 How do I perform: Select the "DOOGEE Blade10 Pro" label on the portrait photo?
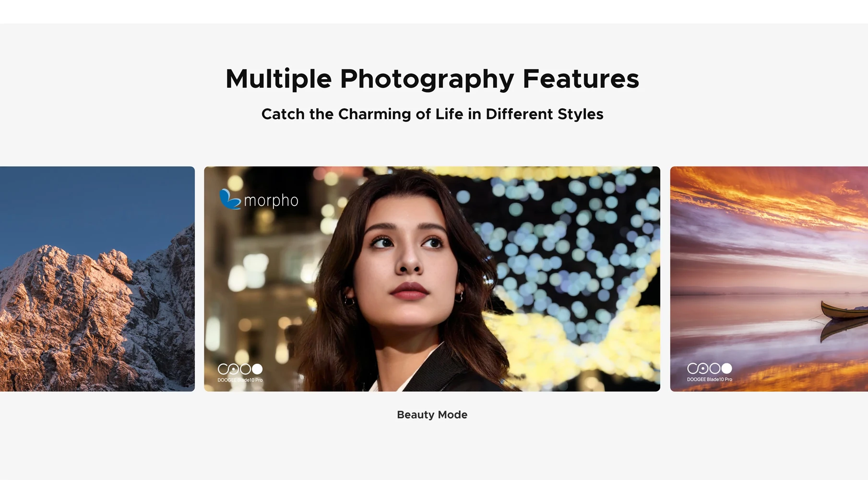pos(240,380)
